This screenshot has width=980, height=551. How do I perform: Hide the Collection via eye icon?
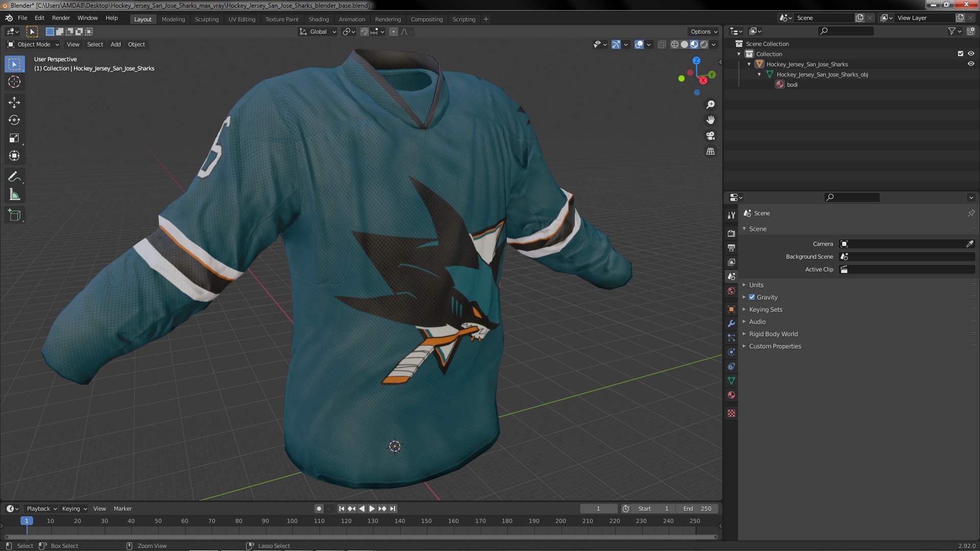971,54
